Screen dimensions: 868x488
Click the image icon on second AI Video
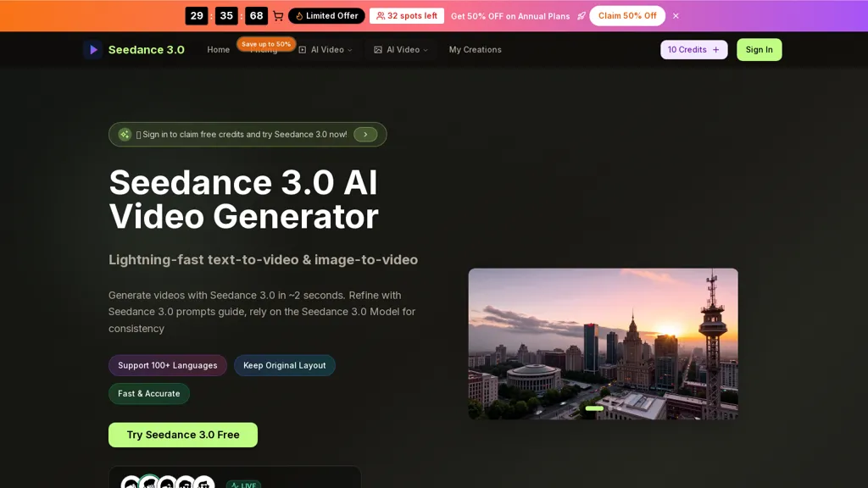tap(378, 50)
